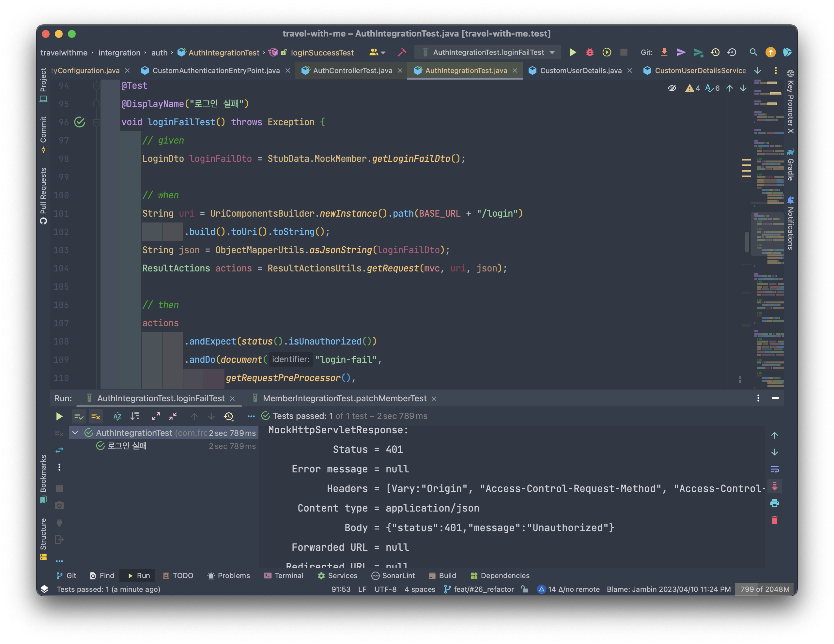
Task: Show hidden editor tabs dropdown arrow
Action: [758, 70]
